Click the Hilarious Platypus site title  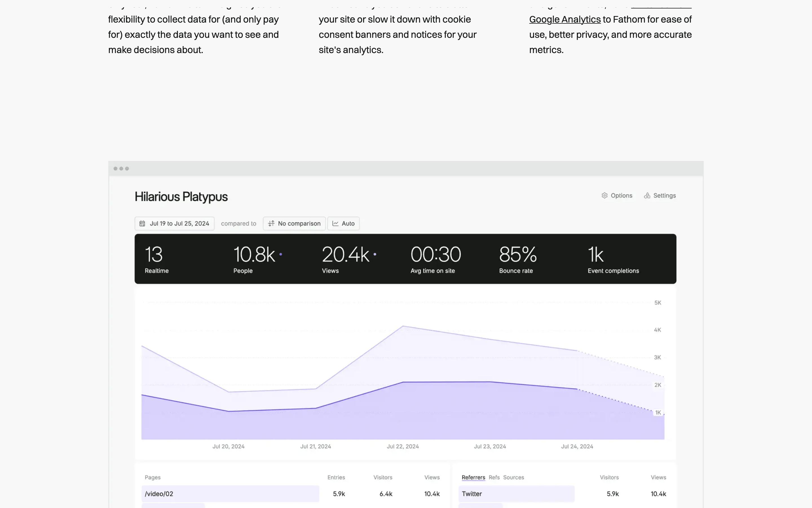coord(181,197)
